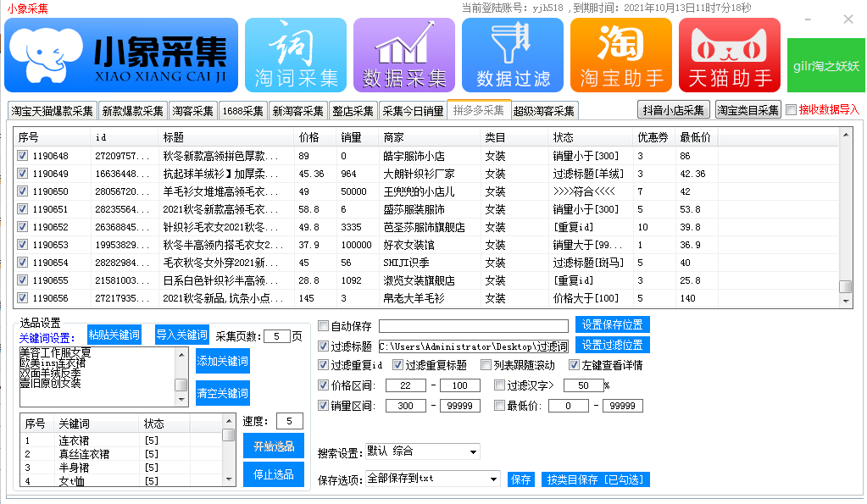Click the blue 保存 button
The height and width of the screenshot is (504, 867).
pos(521,479)
